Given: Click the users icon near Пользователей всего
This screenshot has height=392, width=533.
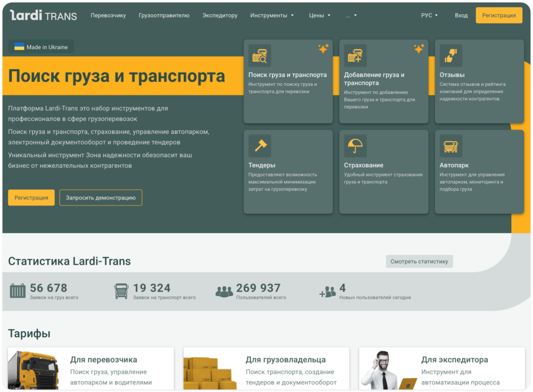Looking at the screenshot, I should (x=224, y=291).
